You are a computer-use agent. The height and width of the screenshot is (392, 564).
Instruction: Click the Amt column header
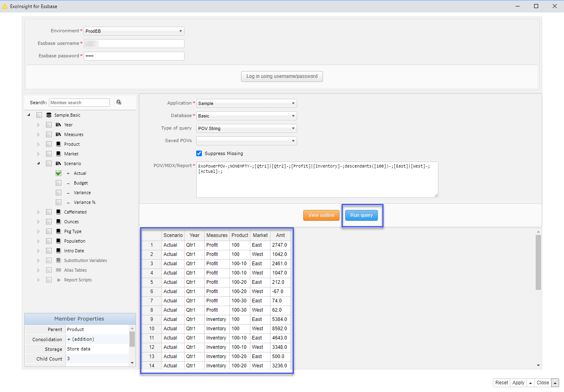(x=281, y=235)
